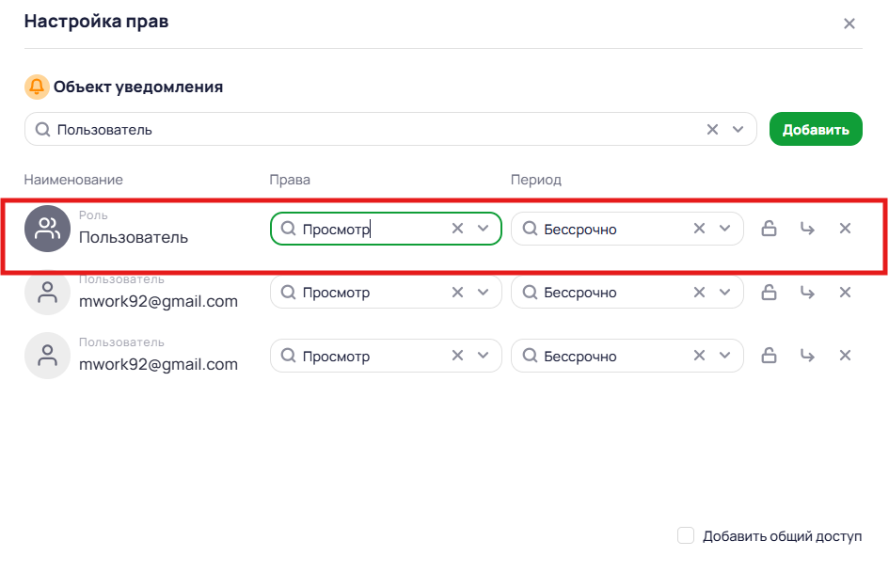Clear the Пользователь search field with its X
This screenshot has width=889, height=588.
(x=712, y=130)
